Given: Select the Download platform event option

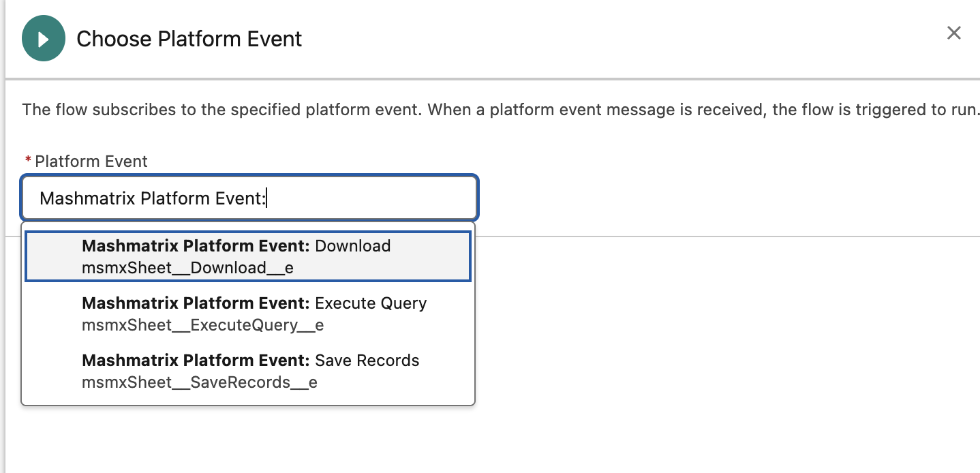Looking at the screenshot, I should pyautogui.click(x=352, y=246).
